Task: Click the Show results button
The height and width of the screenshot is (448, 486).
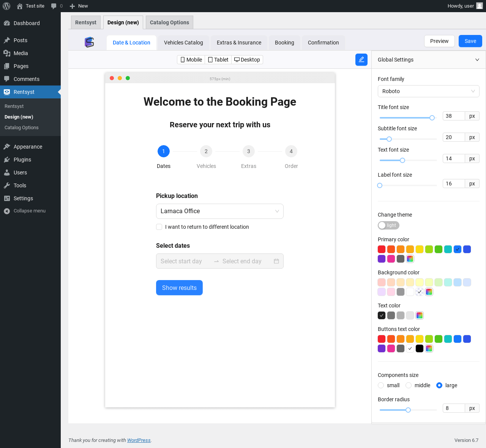Action: click(179, 288)
